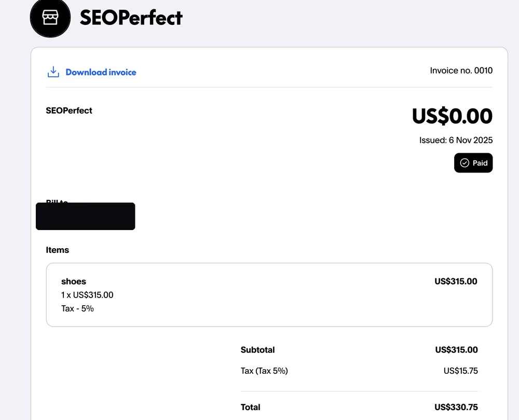Screen dimensions: 519x420
Task: Click the Subtotal label
Action: pos(257,350)
